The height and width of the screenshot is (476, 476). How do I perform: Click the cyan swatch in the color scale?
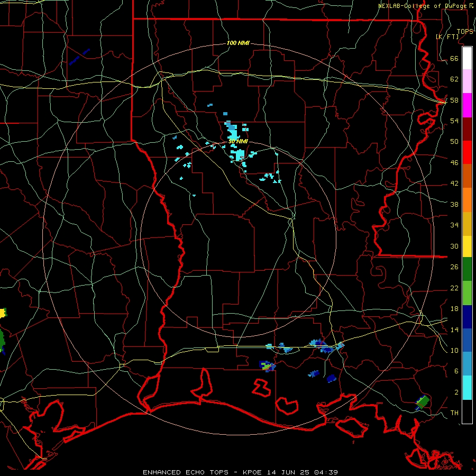[x=467, y=388]
